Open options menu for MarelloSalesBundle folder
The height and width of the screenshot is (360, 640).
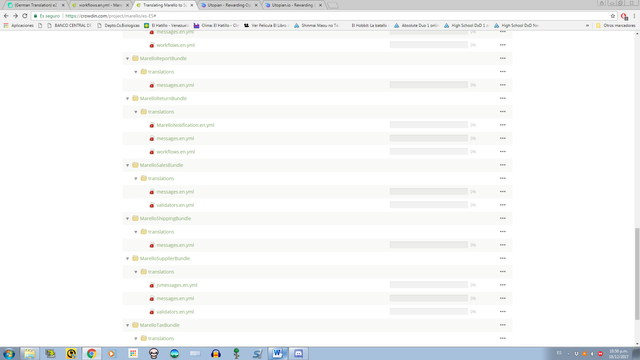coord(502,165)
